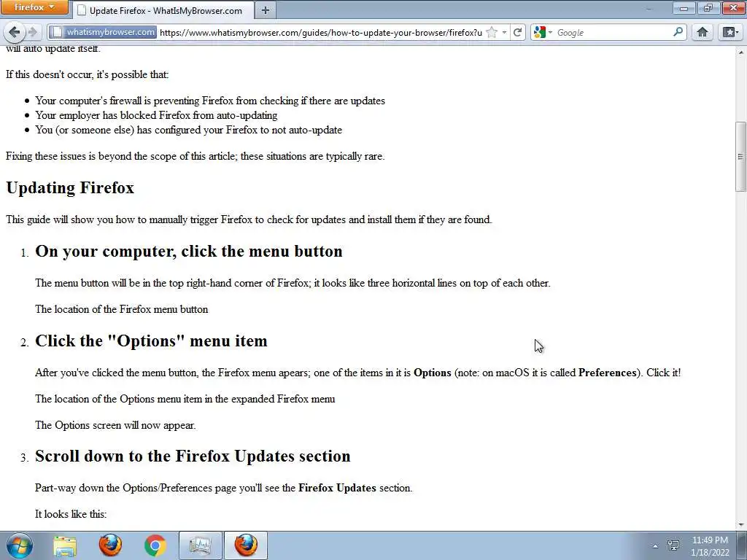Viewport: 747px width, 560px height.
Task: Click the text "It looks like this:"
Action: pos(71,514)
